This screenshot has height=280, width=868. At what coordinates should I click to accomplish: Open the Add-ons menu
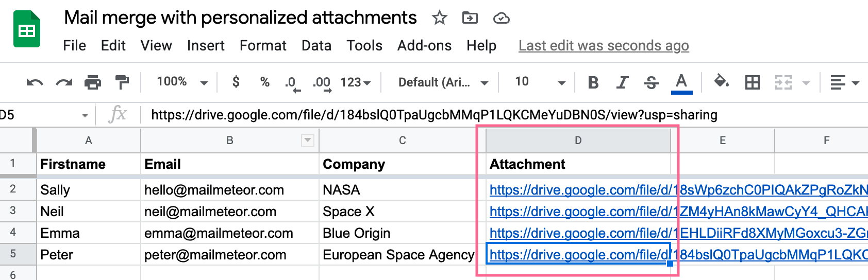pyautogui.click(x=424, y=46)
